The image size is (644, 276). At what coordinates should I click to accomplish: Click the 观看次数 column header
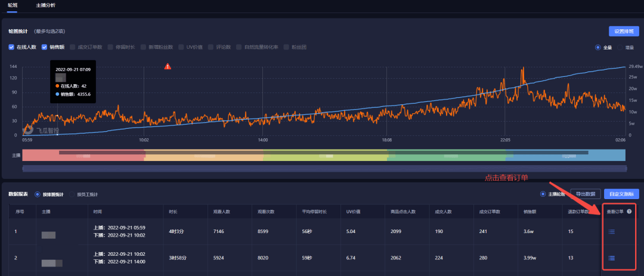pyautogui.click(x=266, y=212)
